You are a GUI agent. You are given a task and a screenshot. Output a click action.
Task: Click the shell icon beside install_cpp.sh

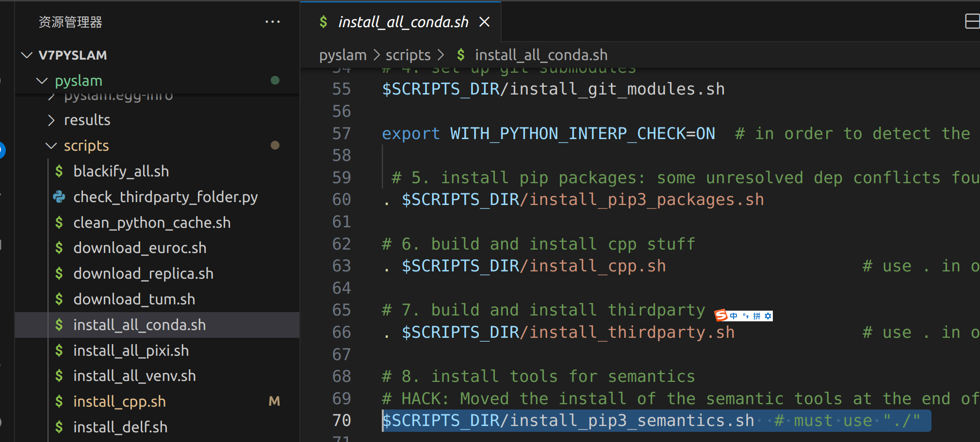59,402
